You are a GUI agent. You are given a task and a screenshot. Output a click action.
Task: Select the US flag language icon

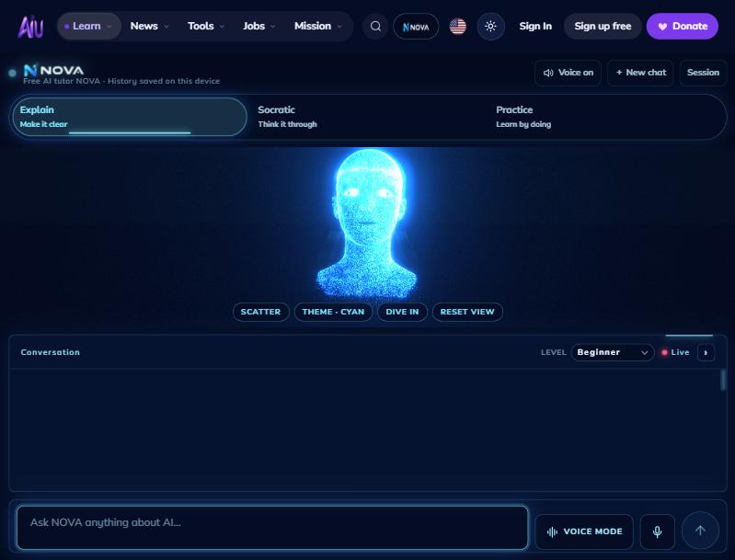[x=457, y=27]
